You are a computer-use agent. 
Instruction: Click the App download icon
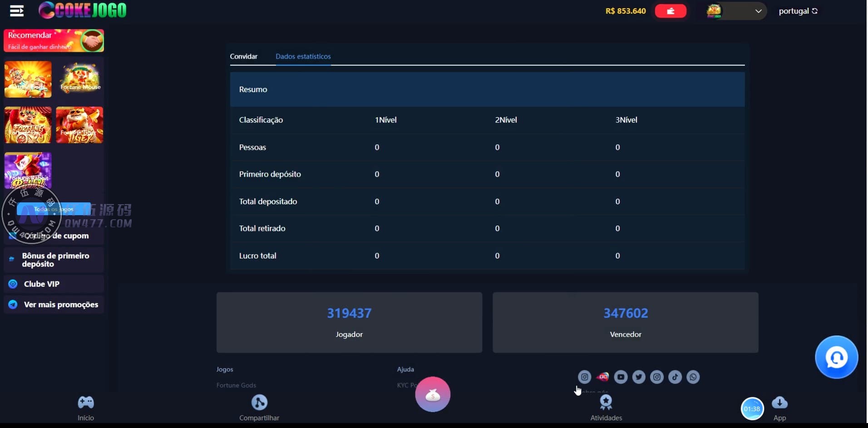(x=779, y=407)
